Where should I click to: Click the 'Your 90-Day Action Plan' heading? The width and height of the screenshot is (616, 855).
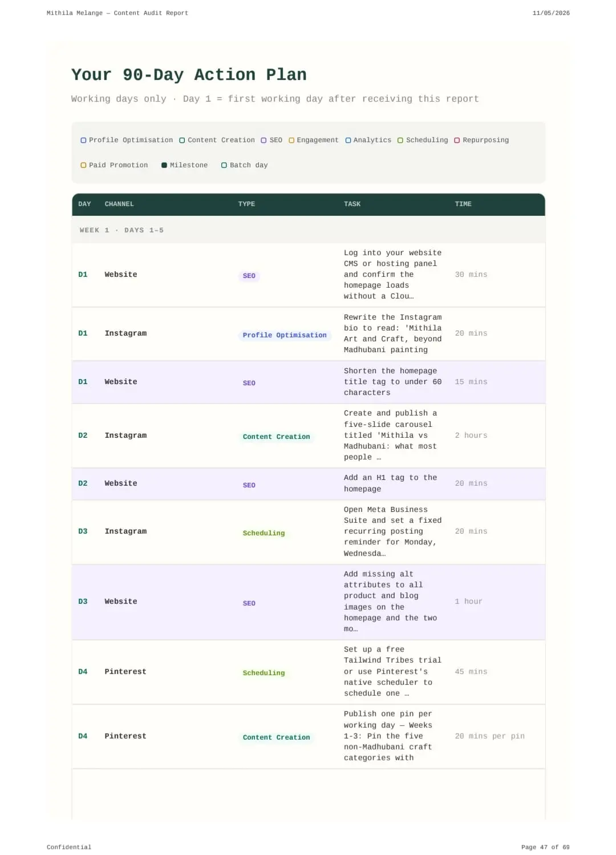[189, 75]
